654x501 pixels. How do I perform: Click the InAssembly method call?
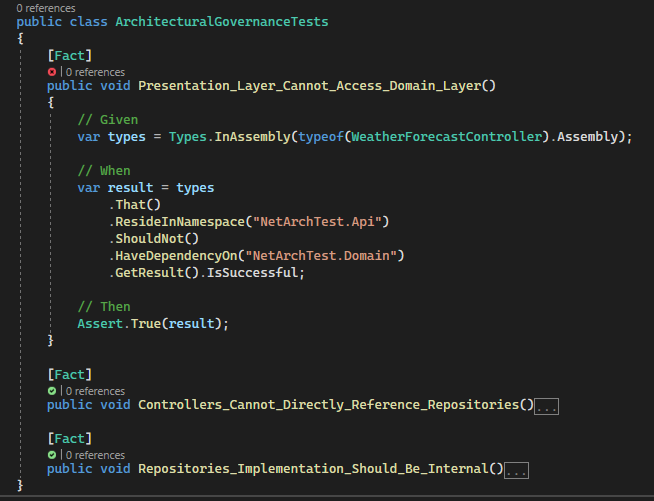[252, 137]
